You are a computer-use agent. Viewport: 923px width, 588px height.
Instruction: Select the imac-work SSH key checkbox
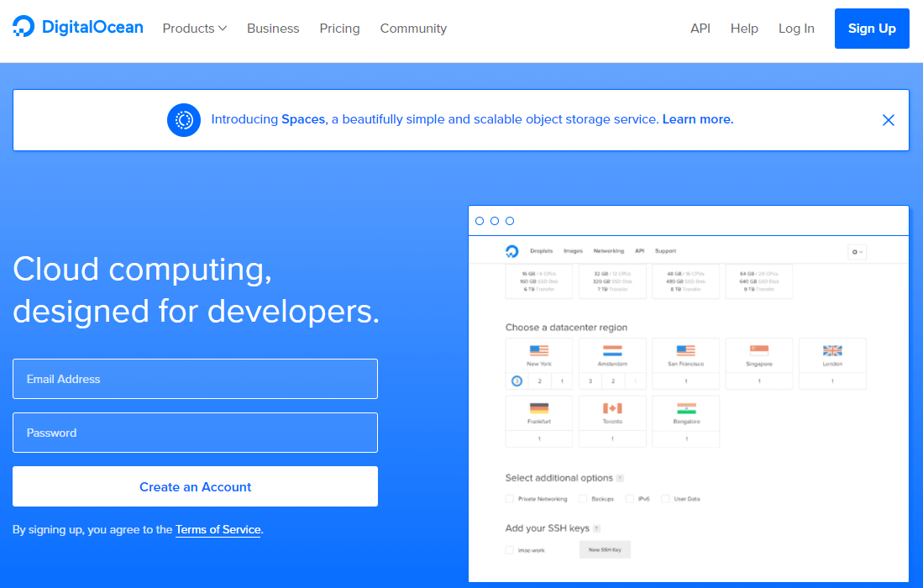click(x=509, y=549)
